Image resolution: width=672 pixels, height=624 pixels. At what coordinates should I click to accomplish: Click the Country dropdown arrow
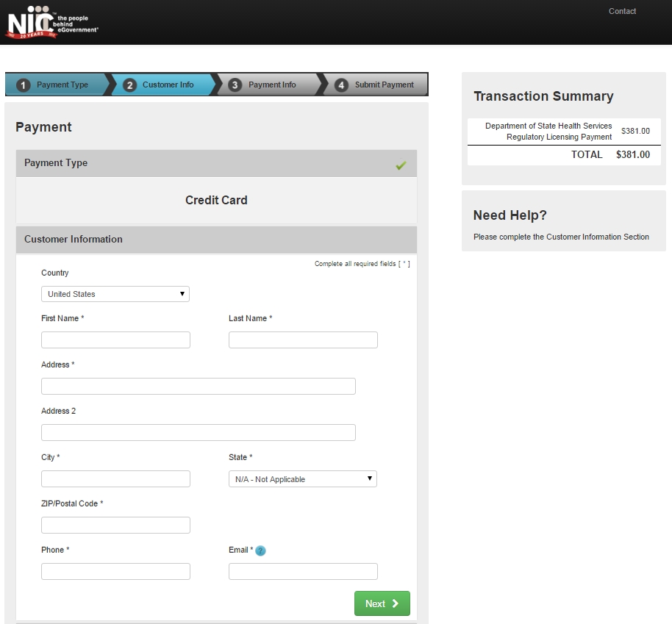[x=181, y=293]
